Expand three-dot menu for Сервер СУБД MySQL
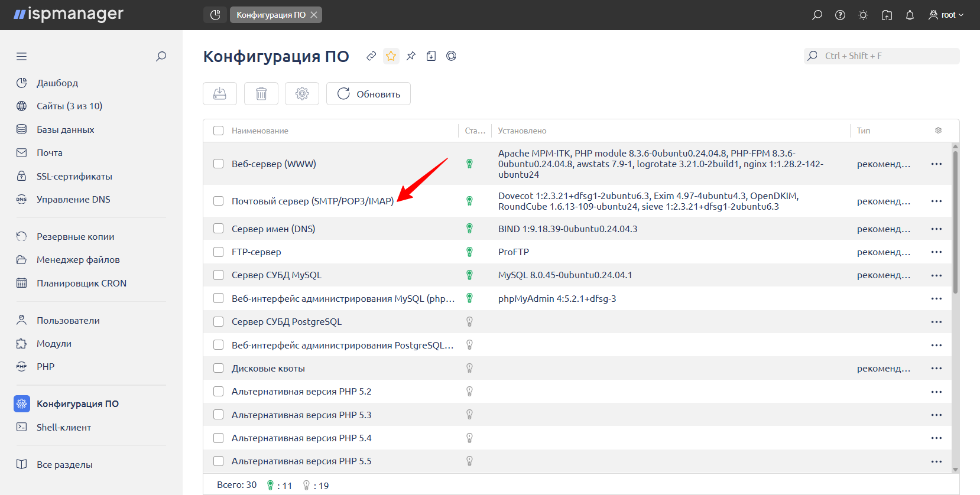The width and height of the screenshot is (980, 495). pyautogui.click(x=936, y=275)
